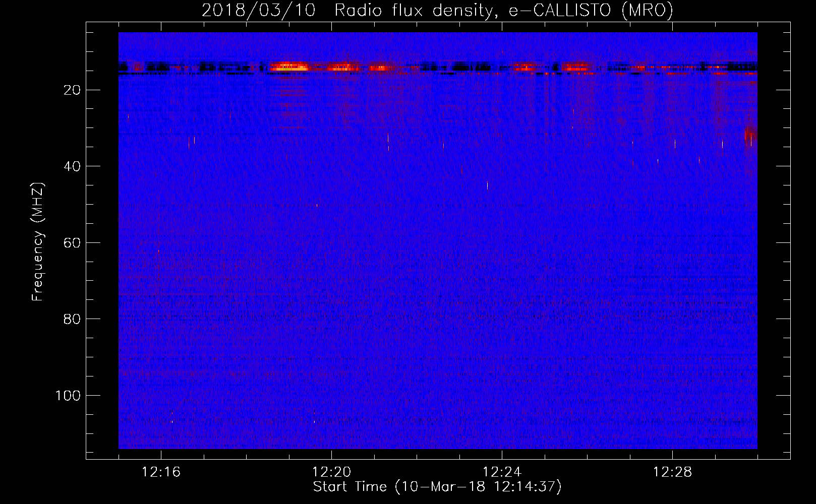Click the plot title '2018/03/10 Radio flux density, e-CALLISTO (MRO)'
The height and width of the screenshot is (504, 816).
click(x=437, y=10)
